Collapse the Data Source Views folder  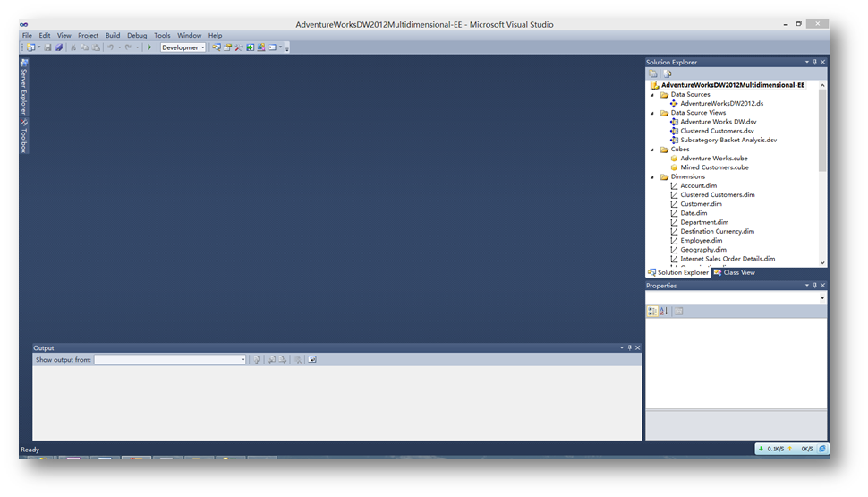point(652,113)
